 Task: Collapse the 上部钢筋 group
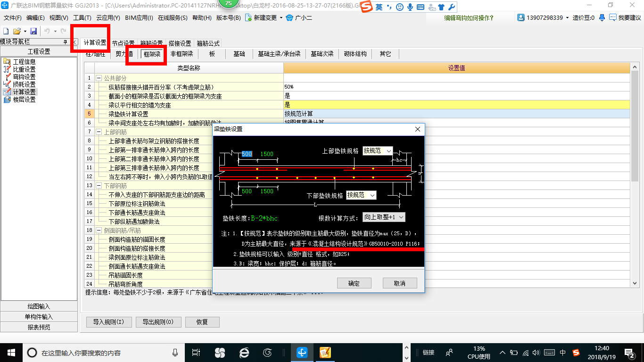pos(99,132)
